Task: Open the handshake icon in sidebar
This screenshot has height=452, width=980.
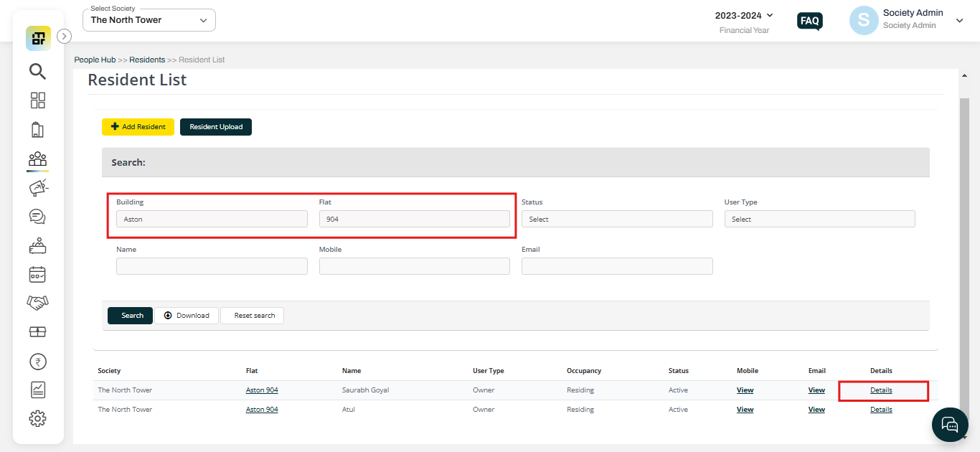Action: pos(38,303)
